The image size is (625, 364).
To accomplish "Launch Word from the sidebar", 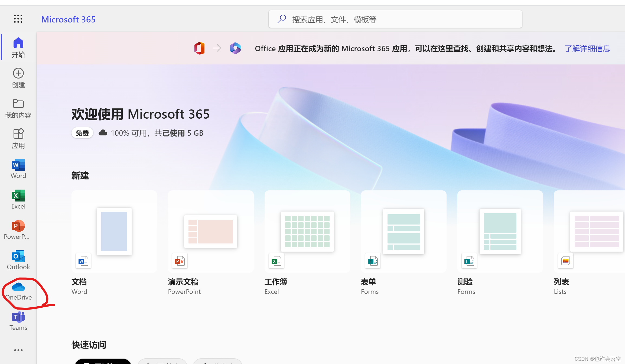I will [18, 169].
